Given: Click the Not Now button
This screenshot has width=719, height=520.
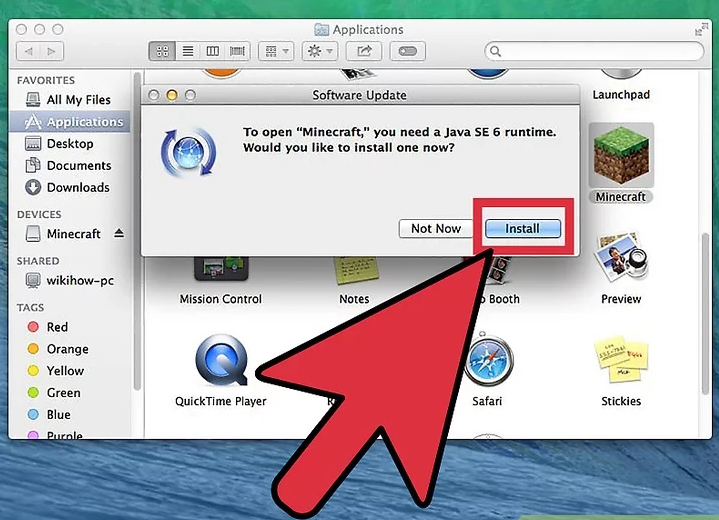Looking at the screenshot, I should coord(436,229).
